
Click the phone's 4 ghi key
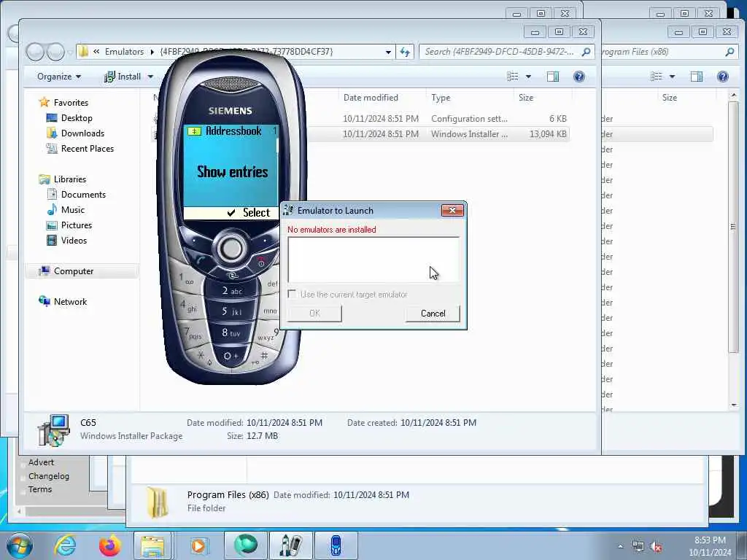pos(187,305)
